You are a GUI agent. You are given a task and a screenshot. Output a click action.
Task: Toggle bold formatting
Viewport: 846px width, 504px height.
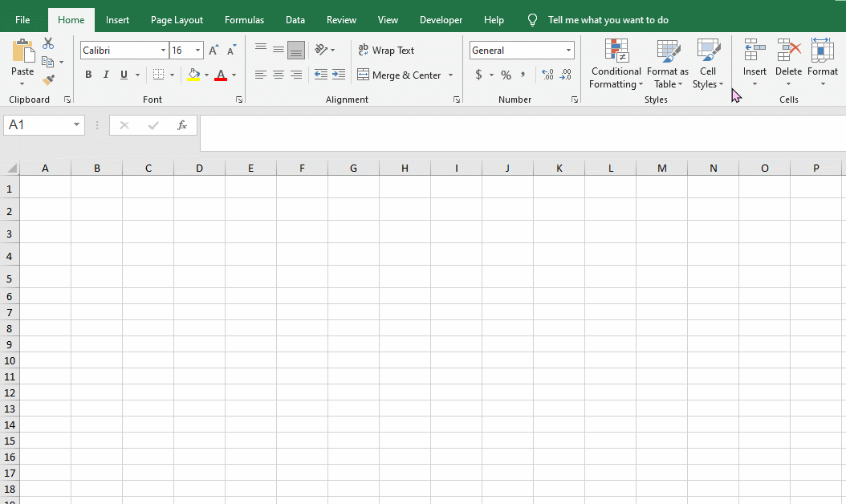click(x=88, y=75)
